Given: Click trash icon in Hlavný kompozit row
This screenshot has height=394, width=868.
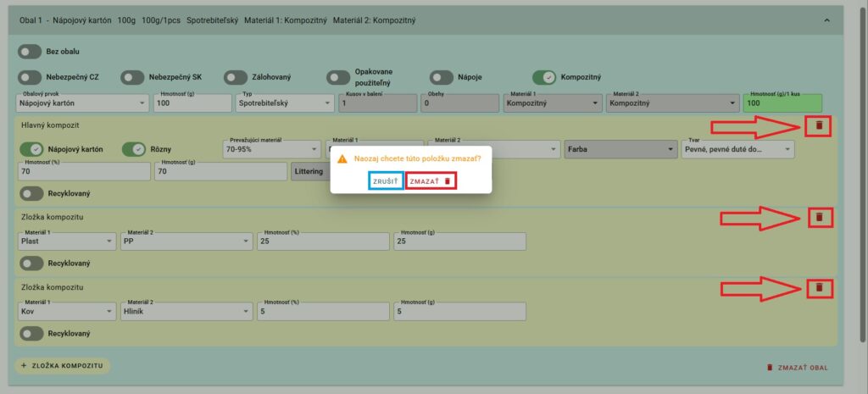Looking at the screenshot, I should point(819,125).
